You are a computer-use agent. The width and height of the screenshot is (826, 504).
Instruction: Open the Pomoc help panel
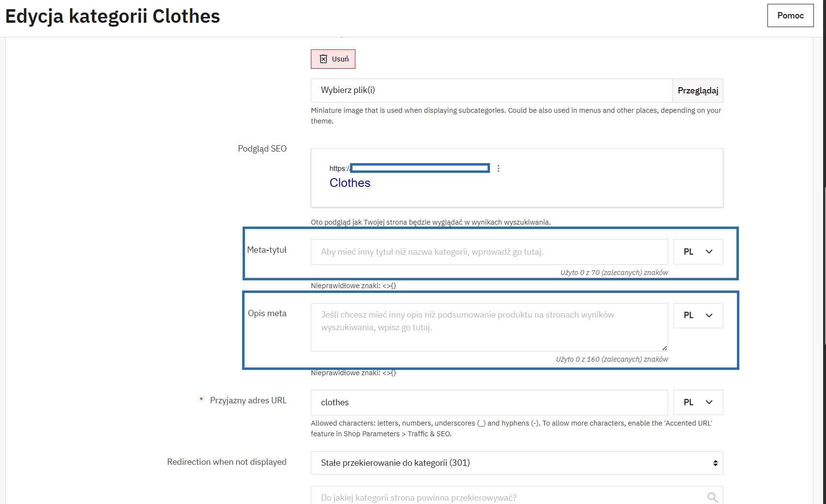[x=790, y=15]
